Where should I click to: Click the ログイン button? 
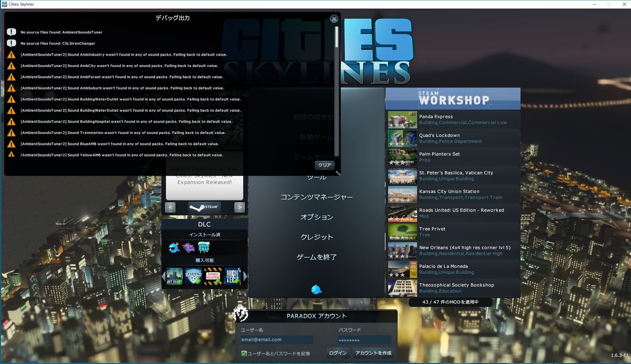click(x=338, y=353)
